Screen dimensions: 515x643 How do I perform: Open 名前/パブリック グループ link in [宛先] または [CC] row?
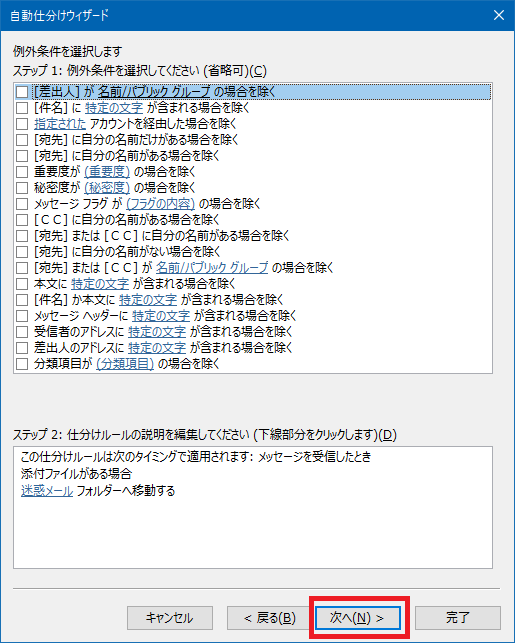(x=212, y=268)
